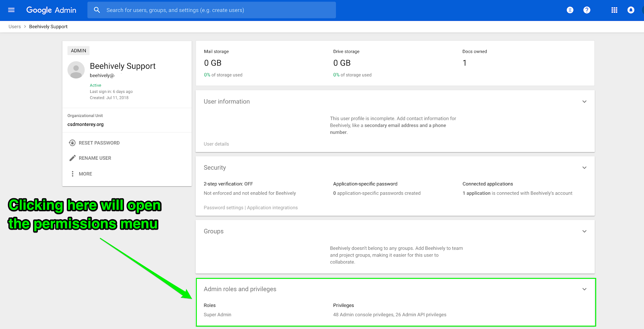Click the csdmonterey.org organizational unit

pos(85,124)
